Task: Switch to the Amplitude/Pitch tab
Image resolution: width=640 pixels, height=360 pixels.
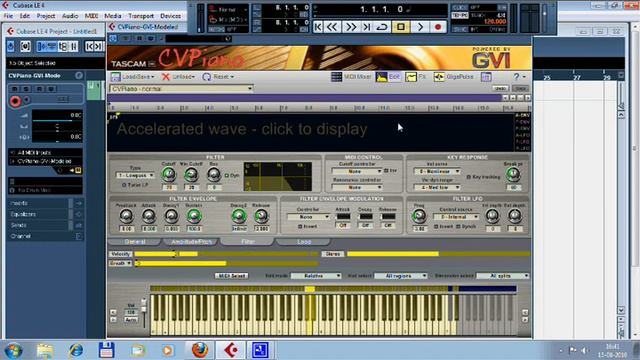Action: 192,242
